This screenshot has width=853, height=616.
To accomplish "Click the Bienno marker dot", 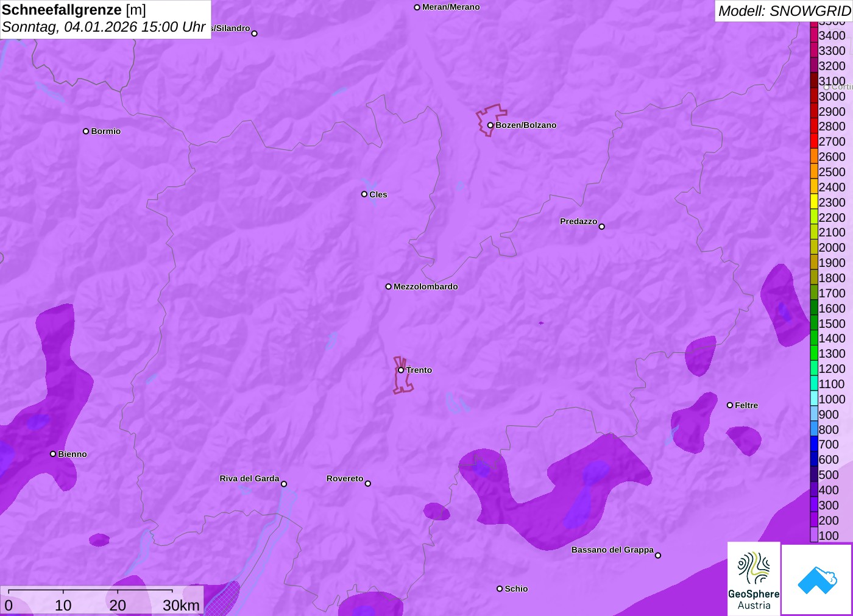I will pyautogui.click(x=53, y=454).
